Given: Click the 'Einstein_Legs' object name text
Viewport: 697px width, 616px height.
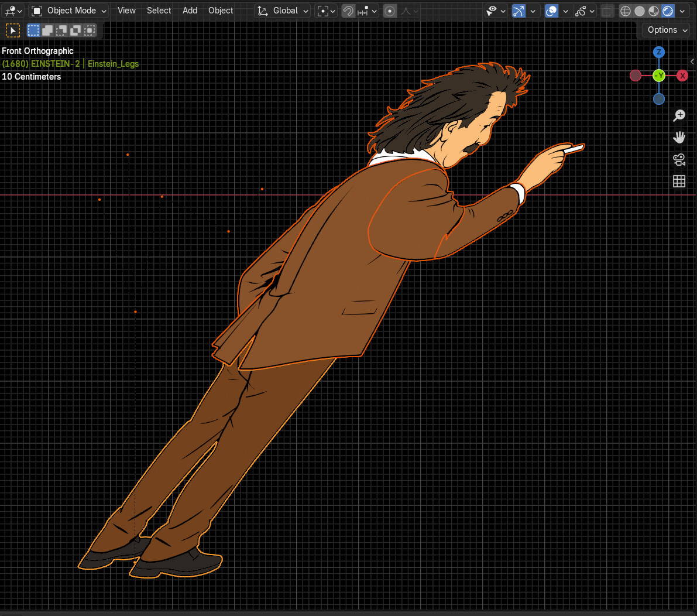Looking at the screenshot, I should [113, 64].
